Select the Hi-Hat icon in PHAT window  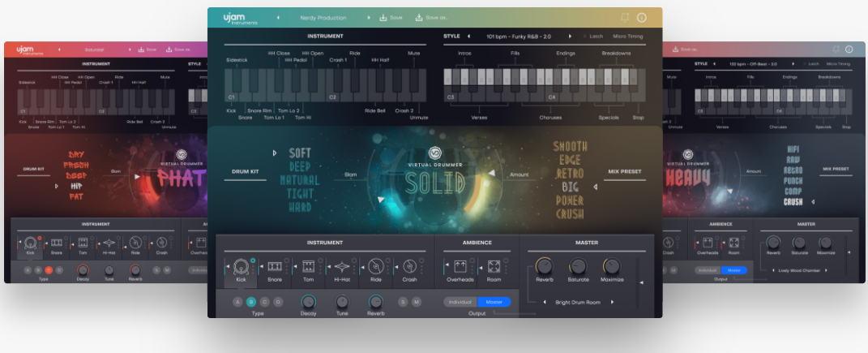pyautogui.click(x=109, y=243)
